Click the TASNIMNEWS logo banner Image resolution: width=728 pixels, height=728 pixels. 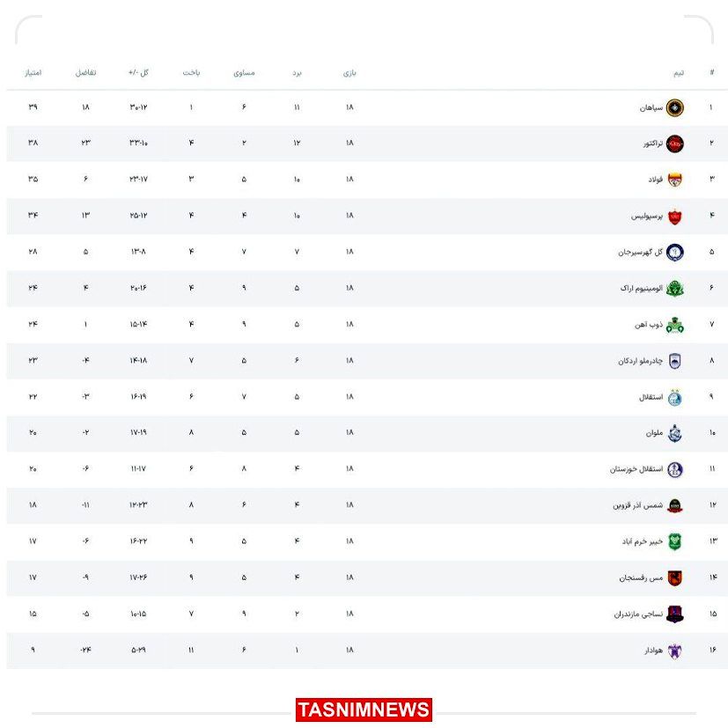pos(364,710)
